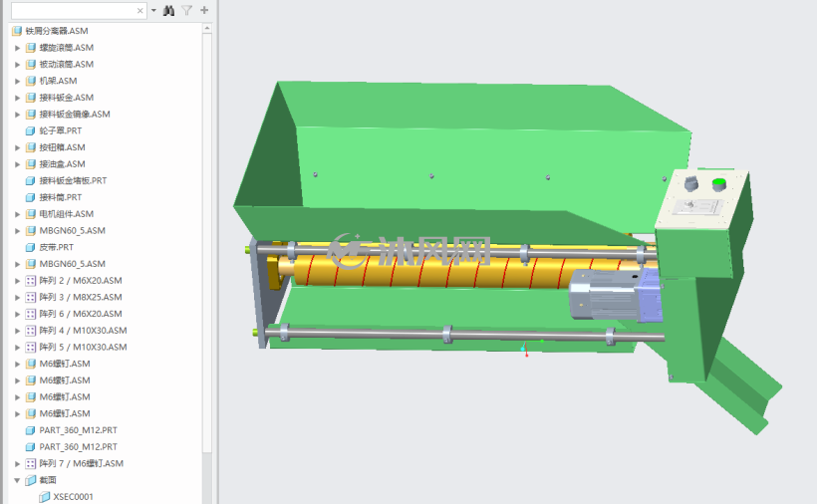Click the model tree scrollbar thumb
The image size is (817, 504).
207,242
